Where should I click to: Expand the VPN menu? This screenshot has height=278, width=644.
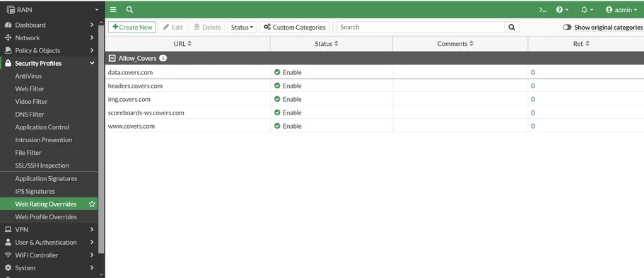pos(49,229)
